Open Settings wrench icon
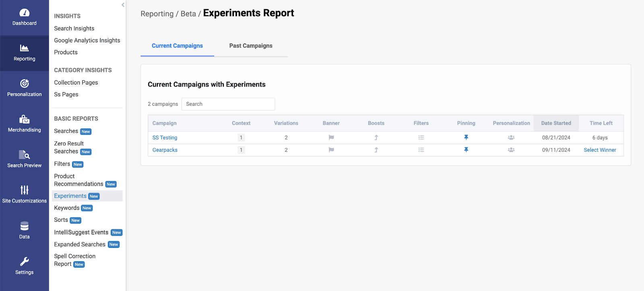 (24, 262)
